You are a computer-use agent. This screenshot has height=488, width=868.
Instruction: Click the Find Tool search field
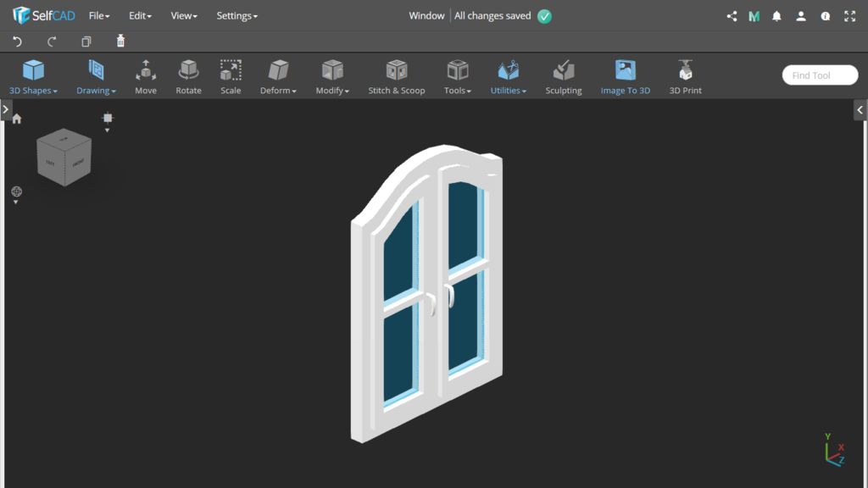[819, 75]
